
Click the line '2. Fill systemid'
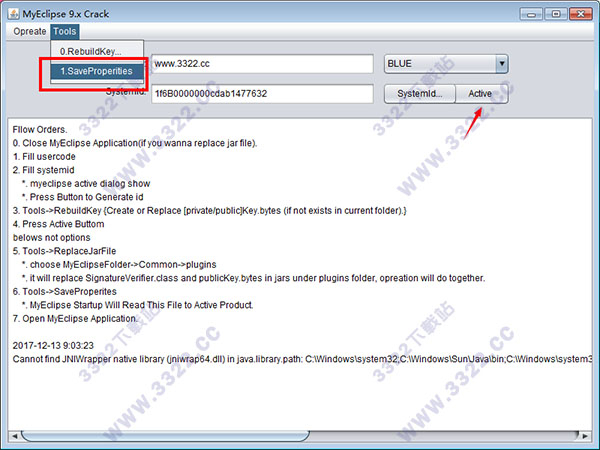pyautogui.click(x=44, y=170)
